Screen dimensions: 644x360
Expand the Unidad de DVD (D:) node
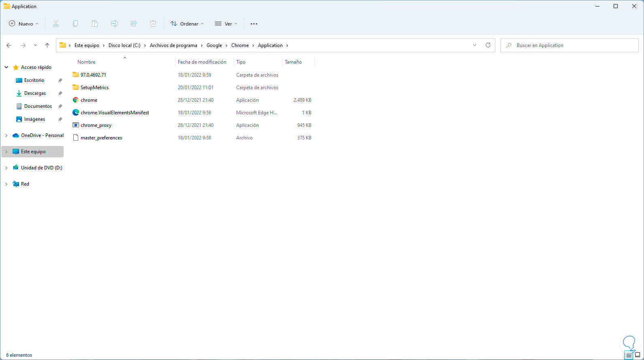pyautogui.click(x=6, y=168)
